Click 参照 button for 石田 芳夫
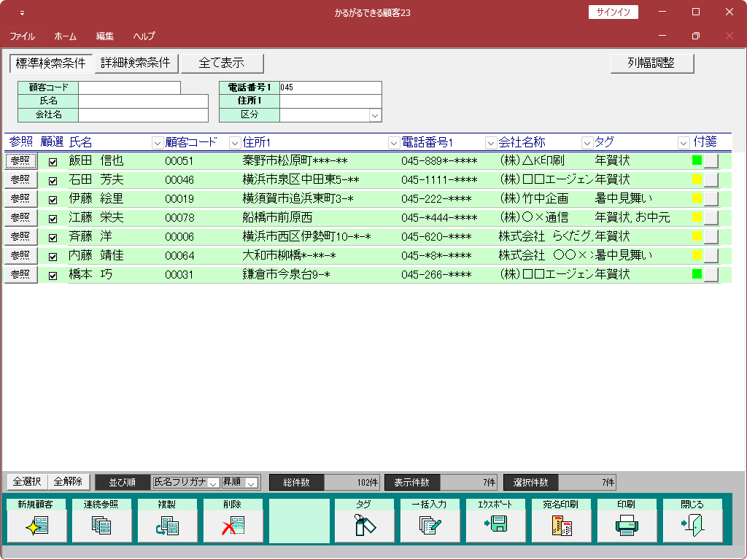The width and height of the screenshot is (747, 560). 21,179
